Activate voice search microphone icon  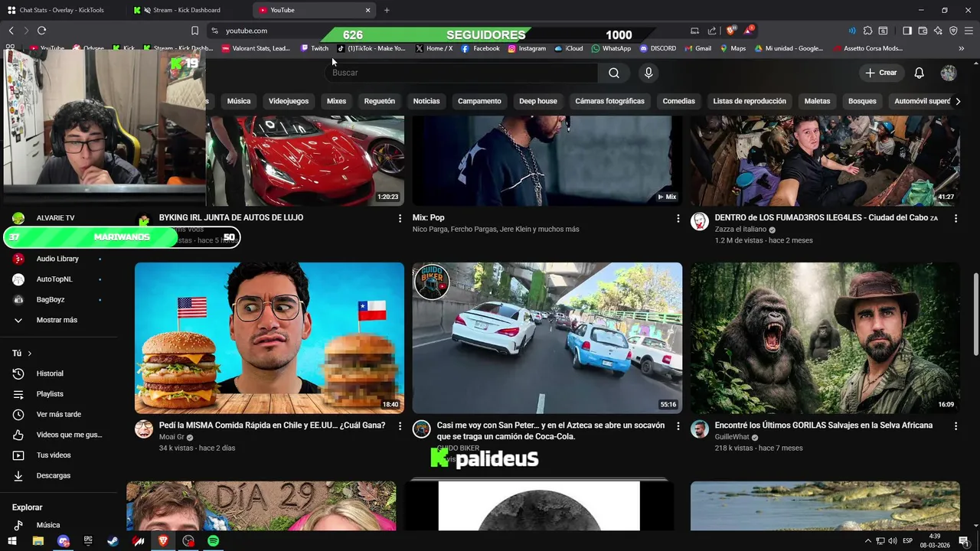coord(648,73)
